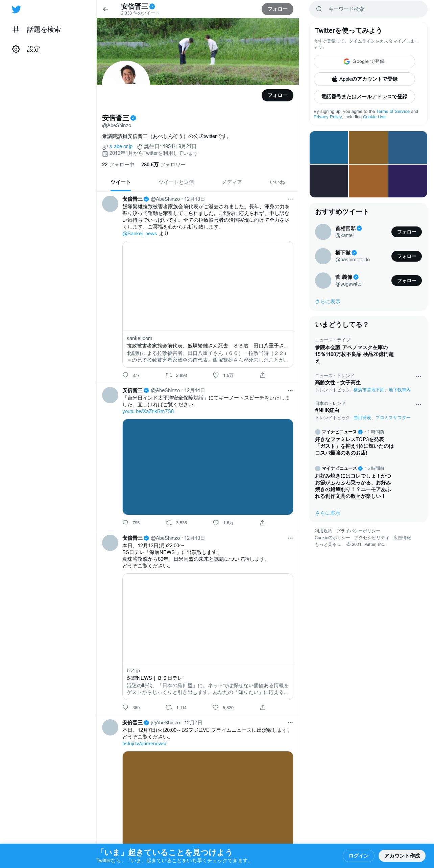Open top-left blue media tile
The height and width of the screenshot is (868, 434).
pos(329,147)
